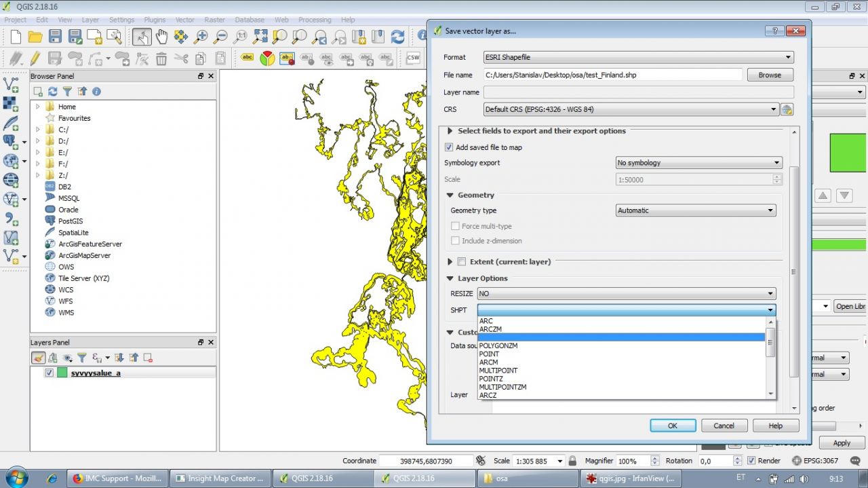Click the Add Vector Layer icon

click(11, 84)
